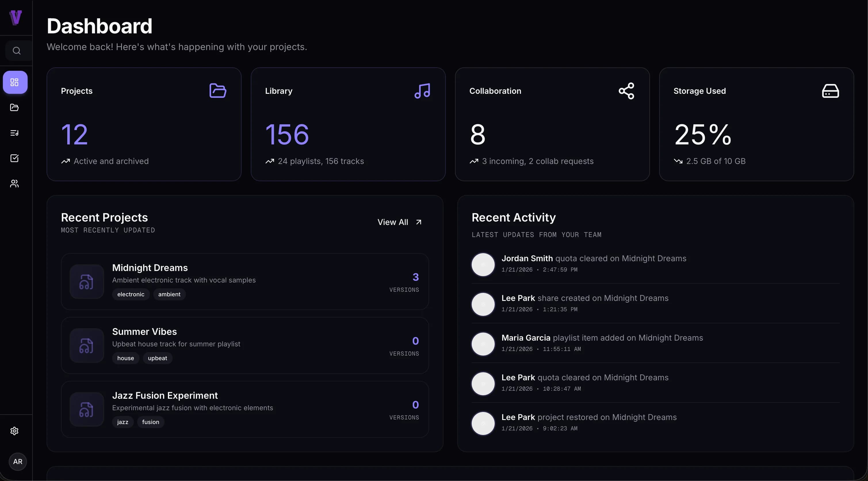Image resolution: width=868 pixels, height=481 pixels.
Task: Open the team members icon in the sidebar
Action: (14, 183)
